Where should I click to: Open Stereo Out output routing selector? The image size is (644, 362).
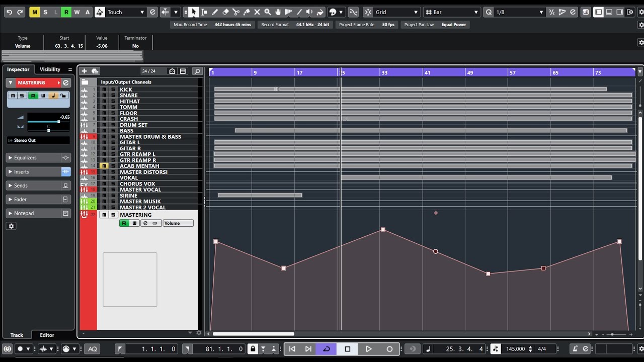tap(38, 140)
